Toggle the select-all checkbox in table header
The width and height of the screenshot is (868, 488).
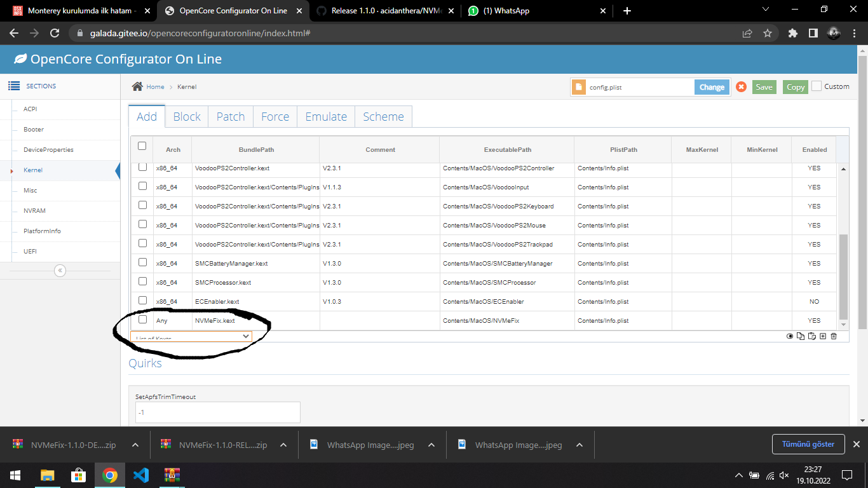(142, 146)
